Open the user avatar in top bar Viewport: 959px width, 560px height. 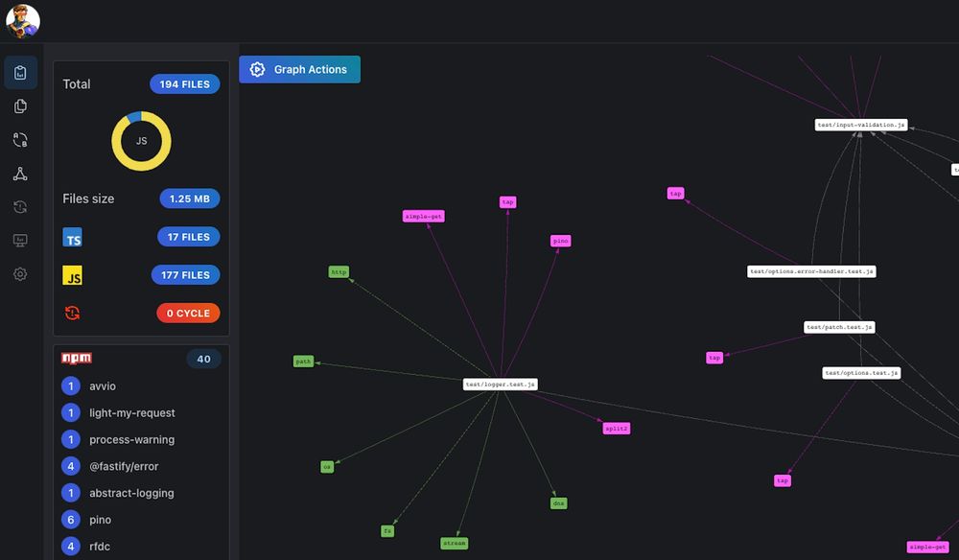pyautogui.click(x=23, y=21)
